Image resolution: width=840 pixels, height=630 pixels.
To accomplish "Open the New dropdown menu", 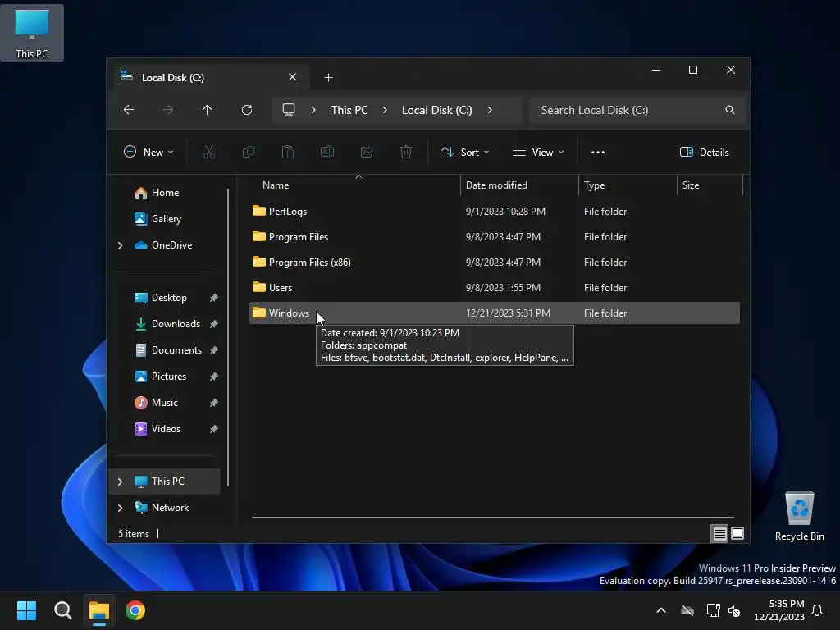I will coord(148,152).
